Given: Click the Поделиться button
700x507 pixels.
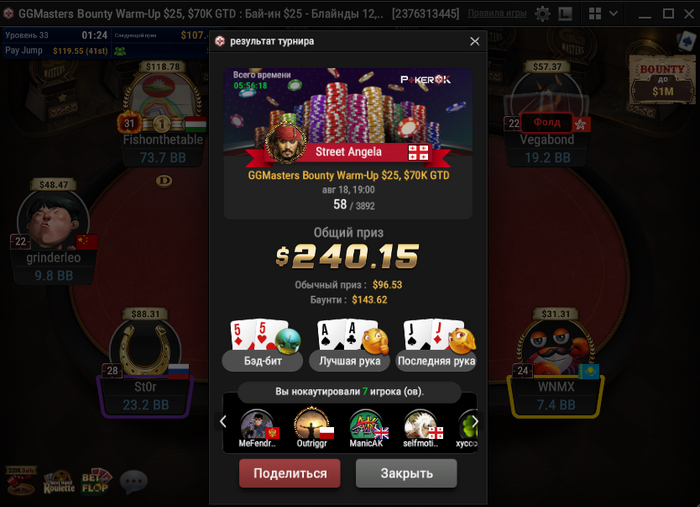Looking at the screenshot, I should 290,473.
